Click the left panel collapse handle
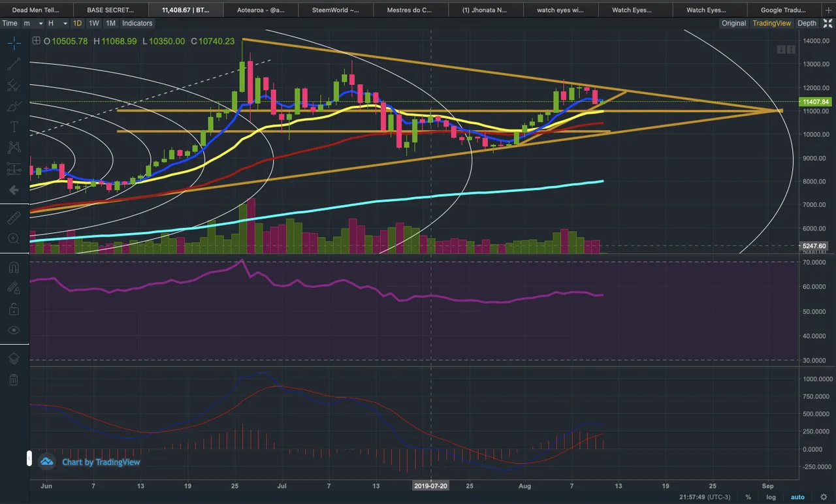 tap(29, 459)
